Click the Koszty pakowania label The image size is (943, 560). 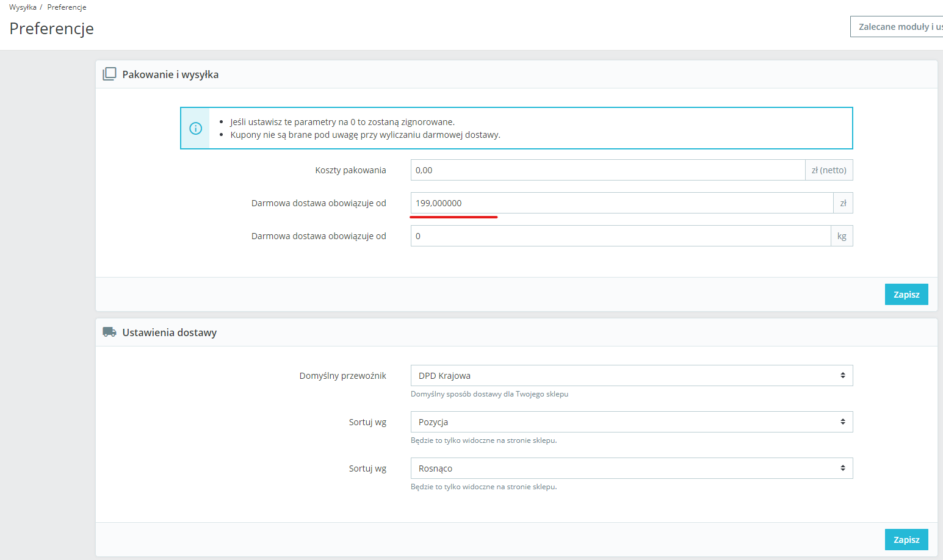[x=350, y=170]
